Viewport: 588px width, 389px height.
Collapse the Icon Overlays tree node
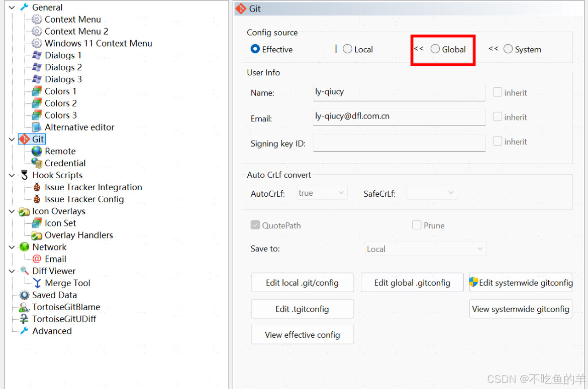[12, 211]
